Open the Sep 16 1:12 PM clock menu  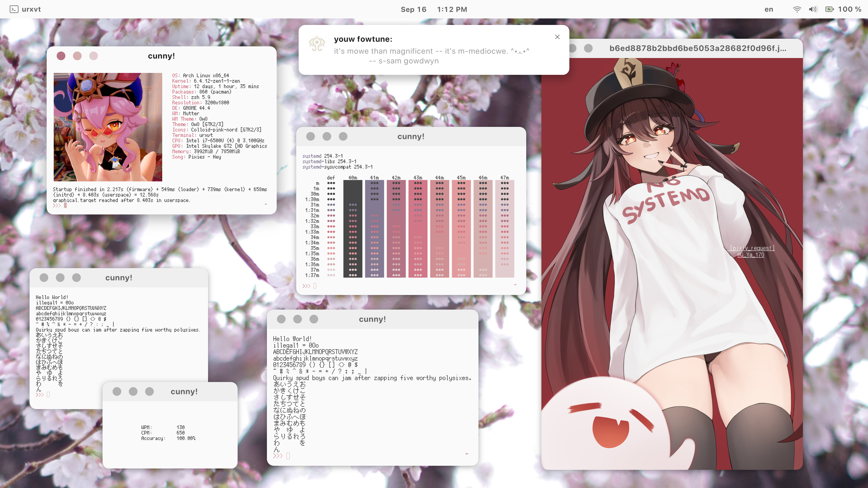(x=434, y=9)
